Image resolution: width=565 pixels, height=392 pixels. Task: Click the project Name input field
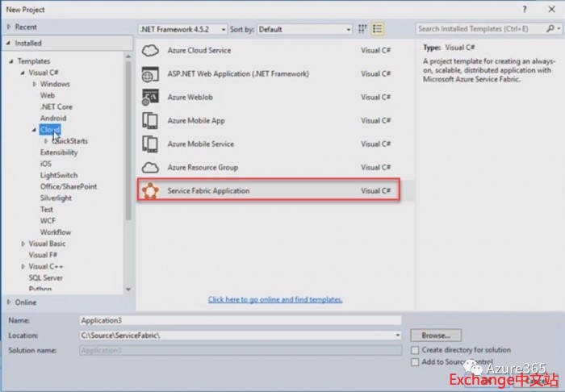(x=240, y=320)
